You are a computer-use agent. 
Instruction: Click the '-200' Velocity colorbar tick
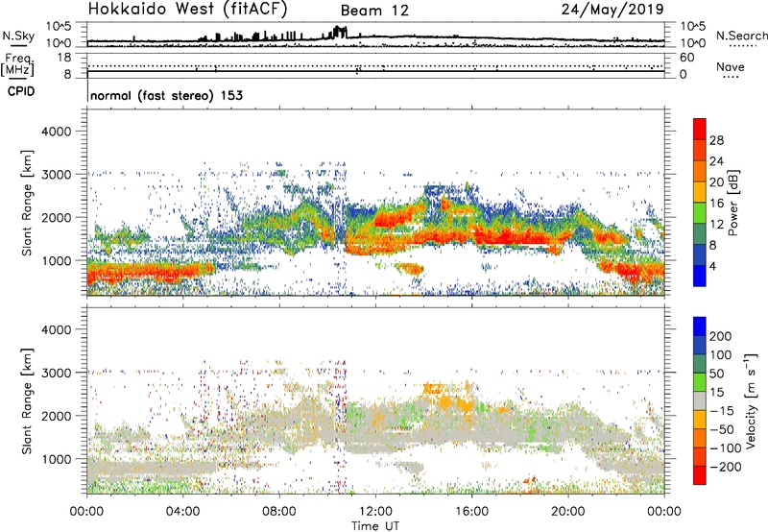(x=726, y=467)
